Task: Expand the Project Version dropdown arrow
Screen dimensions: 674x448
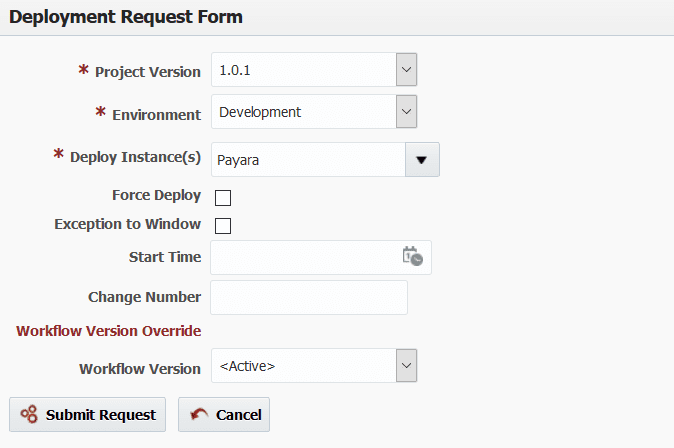Action: coord(406,70)
